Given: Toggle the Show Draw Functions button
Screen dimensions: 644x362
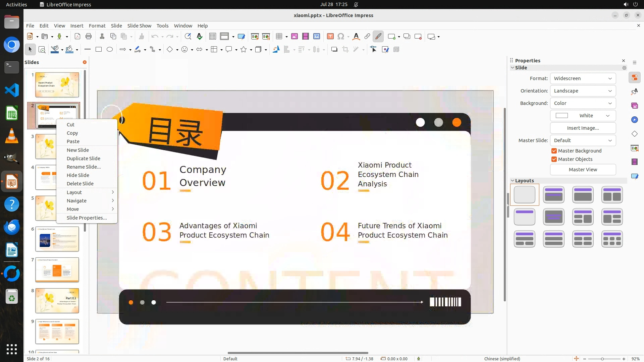Looking at the screenshot, I should [378, 37].
